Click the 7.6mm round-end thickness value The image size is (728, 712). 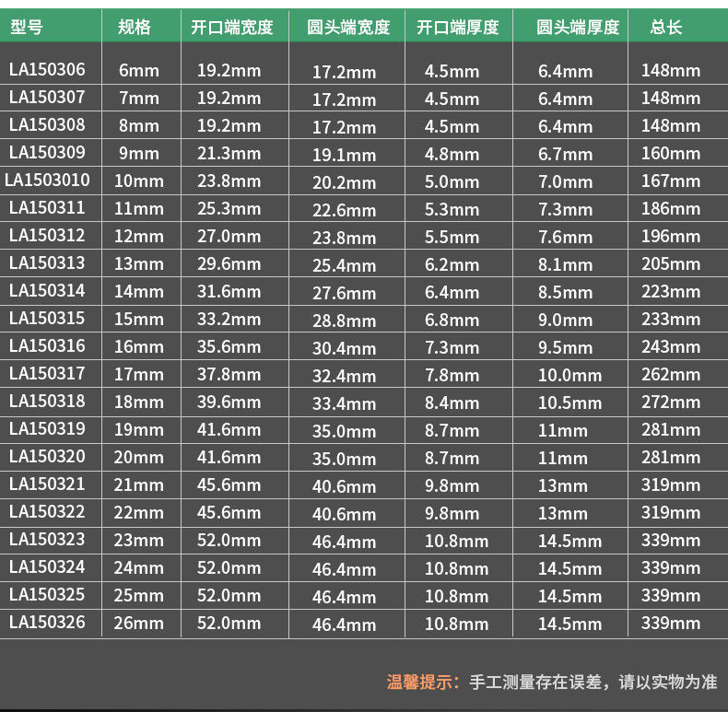click(x=566, y=237)
